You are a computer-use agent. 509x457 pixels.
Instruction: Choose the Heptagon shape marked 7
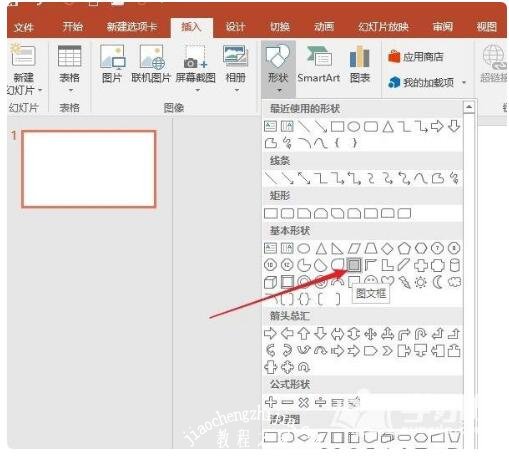437,248
